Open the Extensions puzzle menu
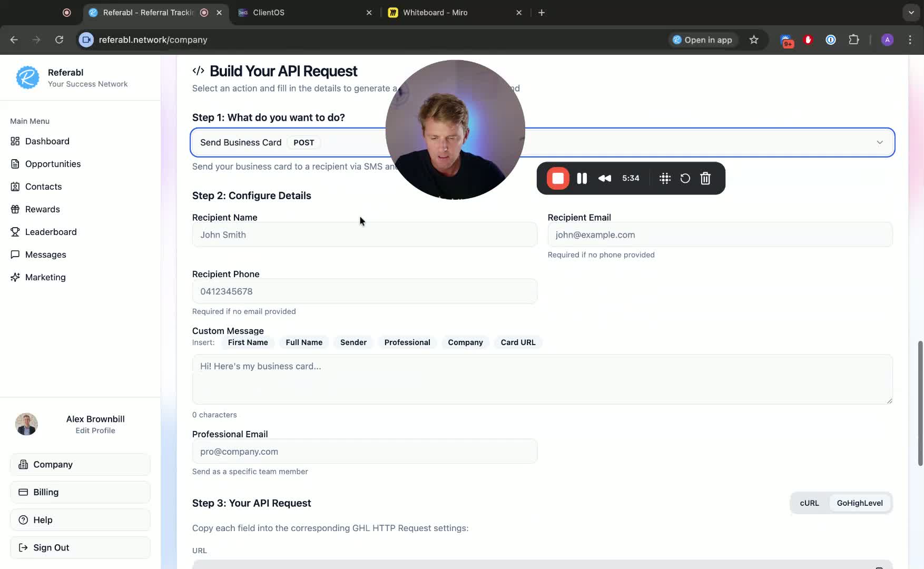Viewport: 924px width, 569px height. click(x=853, y=40)
